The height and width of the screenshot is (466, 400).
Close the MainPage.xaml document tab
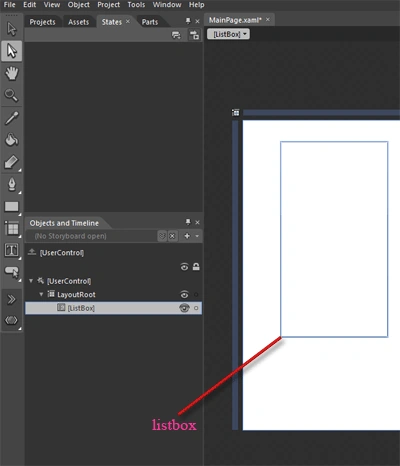(x=268, y=20)
